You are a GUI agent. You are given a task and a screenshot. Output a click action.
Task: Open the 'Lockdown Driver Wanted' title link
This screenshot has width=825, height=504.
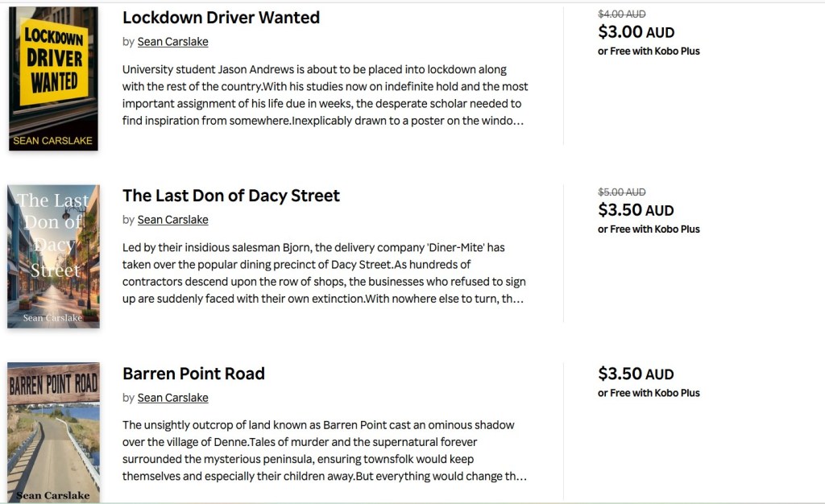[x=221, y=18]
